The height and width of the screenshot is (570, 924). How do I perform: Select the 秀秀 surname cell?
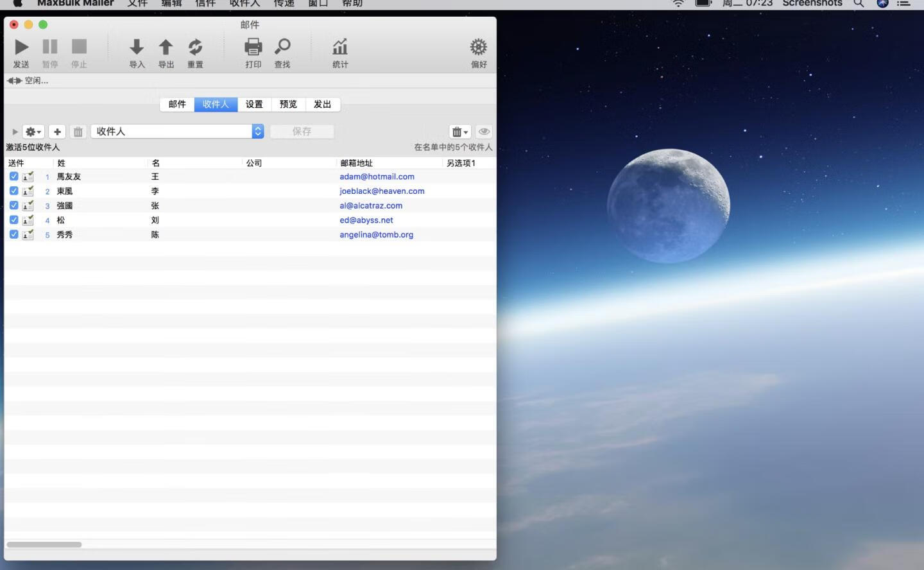[64, 235]
